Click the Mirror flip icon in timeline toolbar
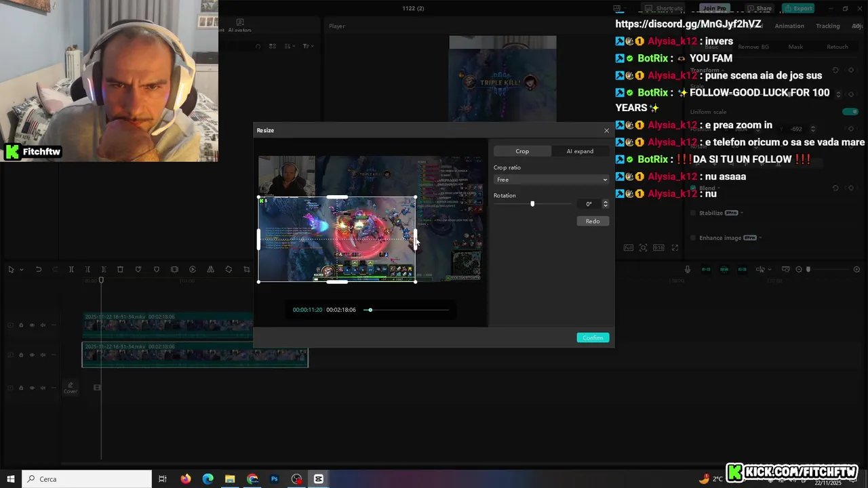The height and width of the screenshot is (488, 868). 210,269
